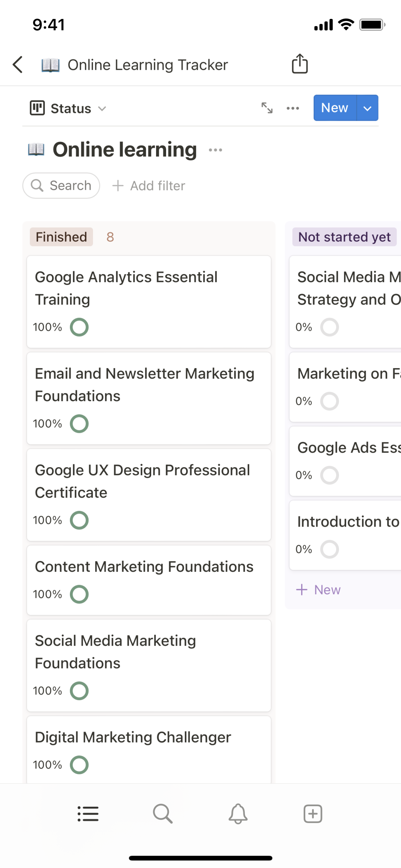Image resolution: width=401 pixels, height=868 pixels.
Task: Tap Add filter
Action: tap(149, 186)
